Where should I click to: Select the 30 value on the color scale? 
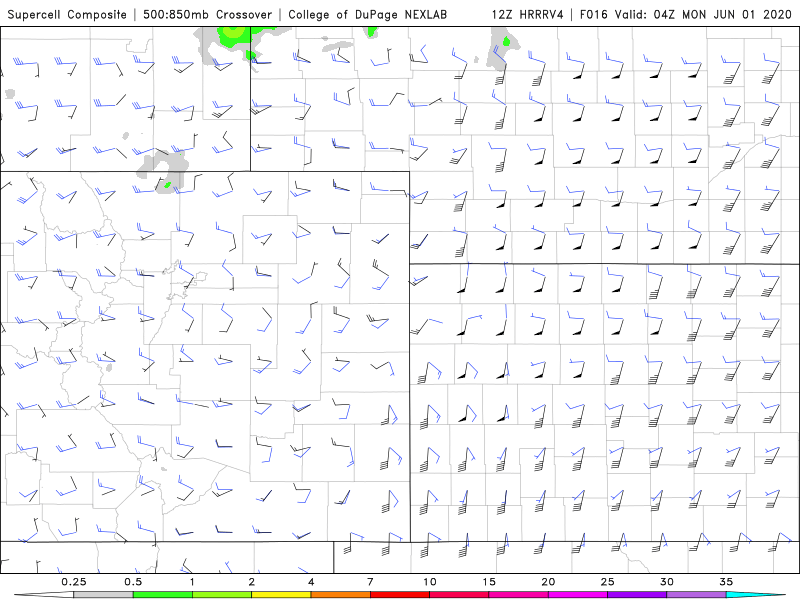coord(666,582)
